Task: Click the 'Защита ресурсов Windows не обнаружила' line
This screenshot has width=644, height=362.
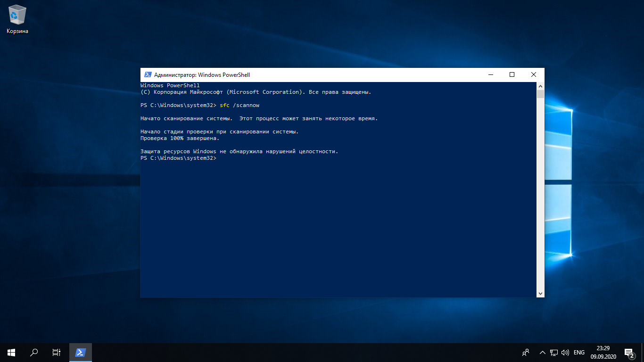Action: click(x=239, y=151)
